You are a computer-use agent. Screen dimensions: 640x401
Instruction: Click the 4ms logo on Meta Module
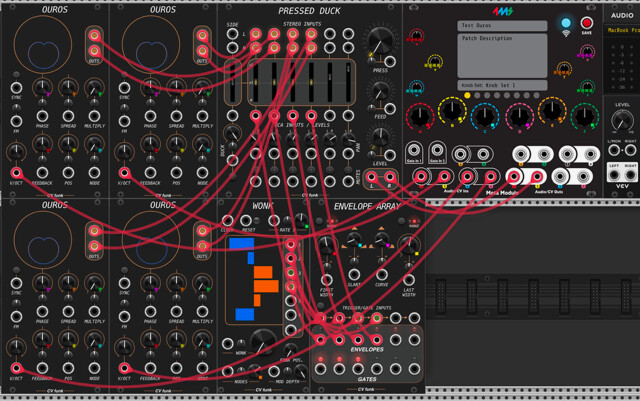coord(503,12)
